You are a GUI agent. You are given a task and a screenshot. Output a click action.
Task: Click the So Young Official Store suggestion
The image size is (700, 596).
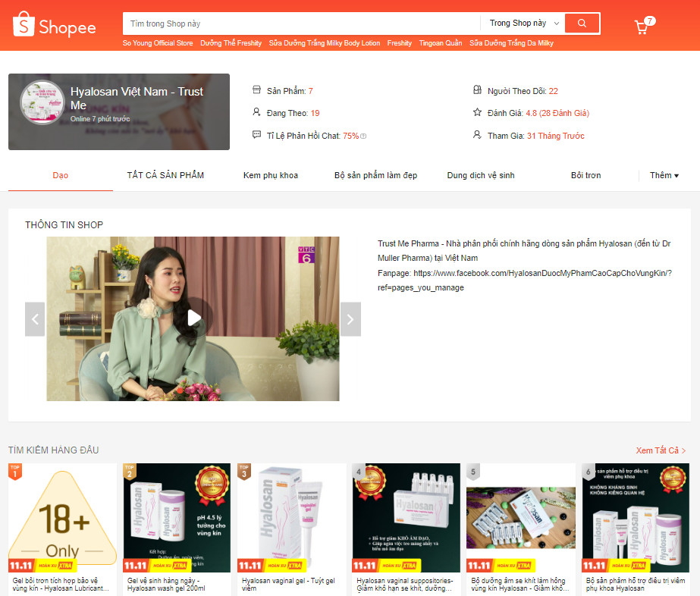click(158, 43)
